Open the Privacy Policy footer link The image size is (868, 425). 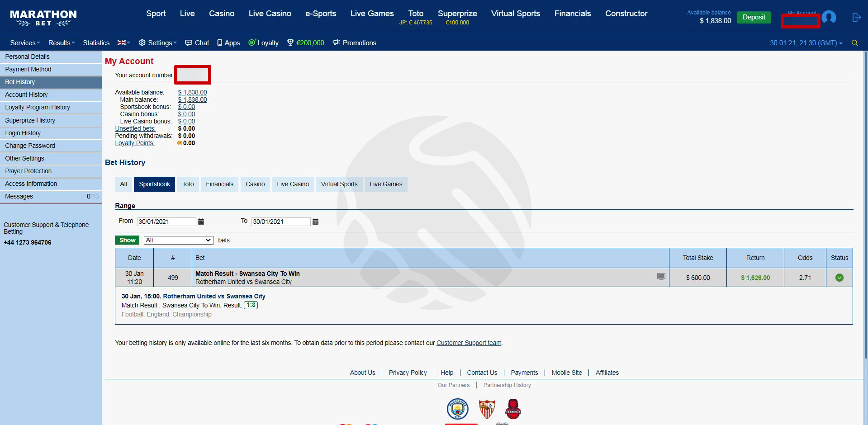point(408,373)
